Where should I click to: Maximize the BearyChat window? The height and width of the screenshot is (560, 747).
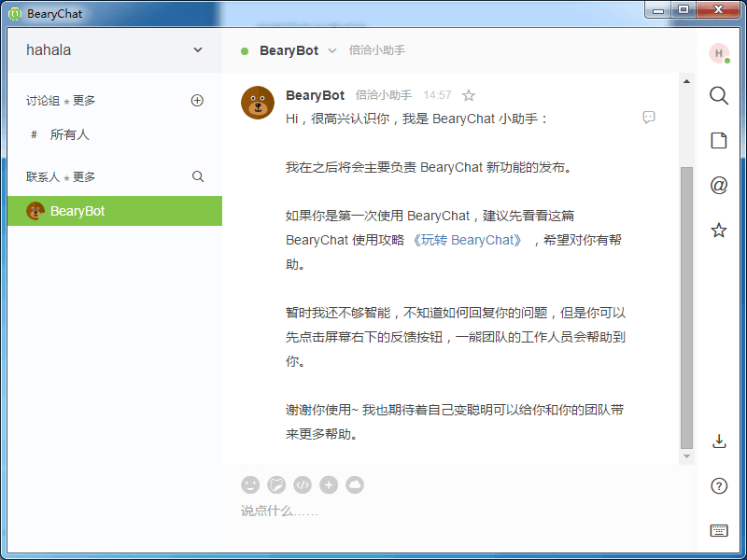pos(684,9)
